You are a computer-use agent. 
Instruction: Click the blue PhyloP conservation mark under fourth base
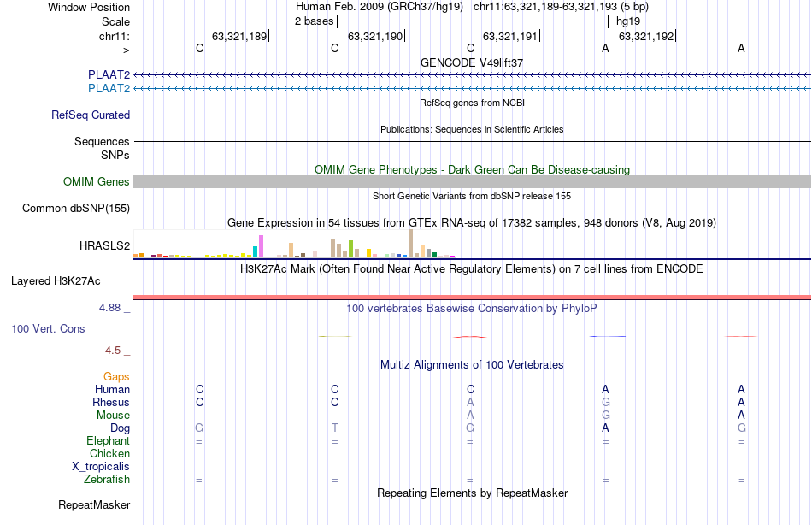[608, 336]
